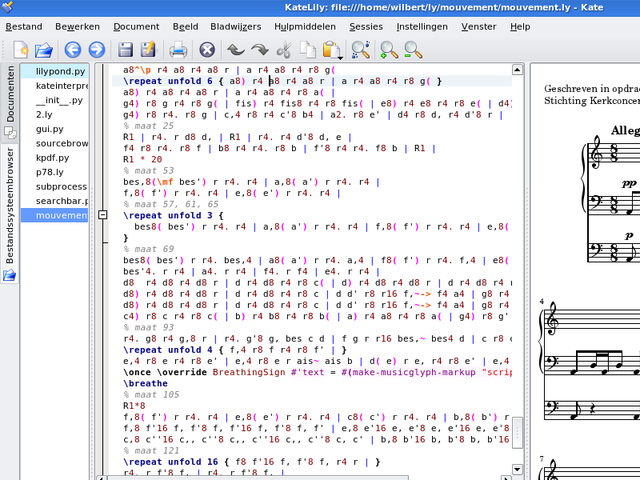
Task: Click the documents icon under the Documenten tab
Action: [10, 133]
